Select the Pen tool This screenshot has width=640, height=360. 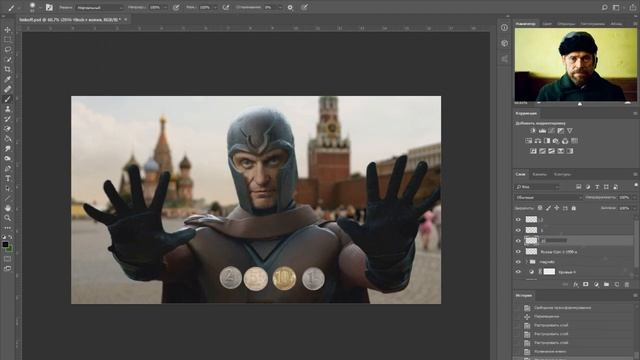[8, 169]
